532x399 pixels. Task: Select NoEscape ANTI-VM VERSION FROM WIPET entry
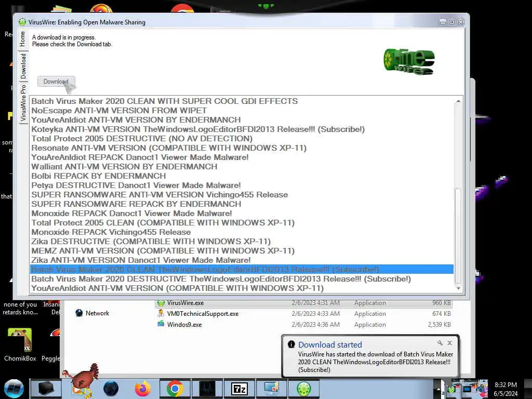click(x=242, y=111)
